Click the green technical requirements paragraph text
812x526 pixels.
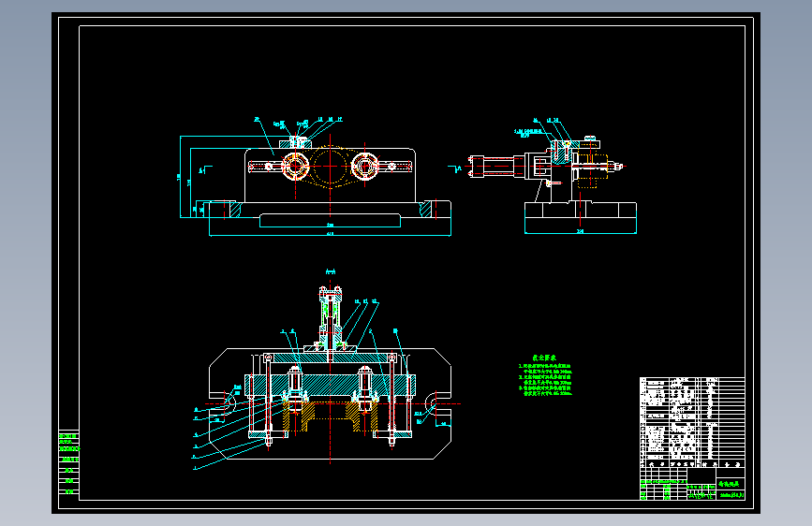pyautogui.click(x=545, y=379)
